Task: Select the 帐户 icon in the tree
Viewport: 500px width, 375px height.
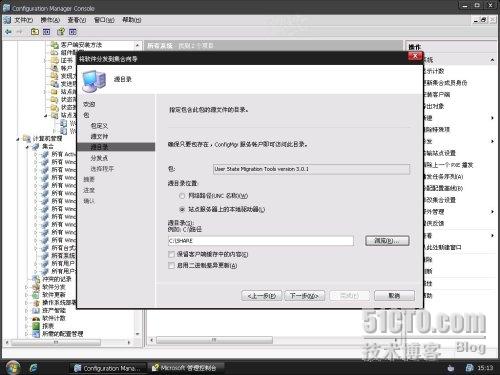Action: pyautogui.click(x=55, y=68)
